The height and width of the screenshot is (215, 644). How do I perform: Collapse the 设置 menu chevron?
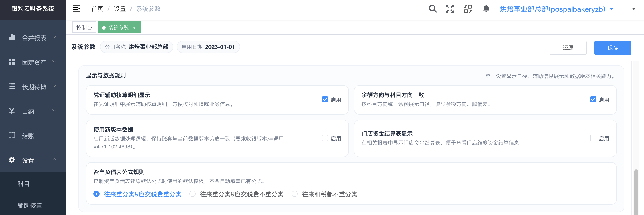click(x=54, y=159)
